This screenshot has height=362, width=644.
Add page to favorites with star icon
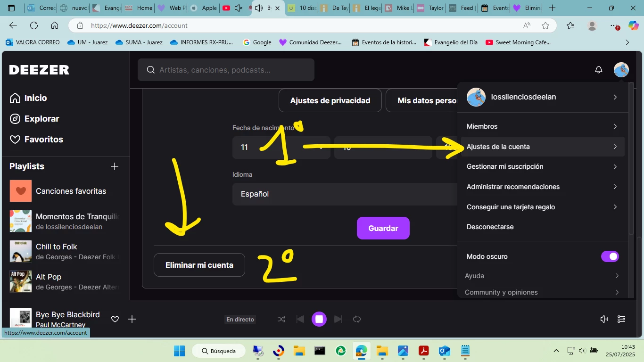tap(545, 25)
